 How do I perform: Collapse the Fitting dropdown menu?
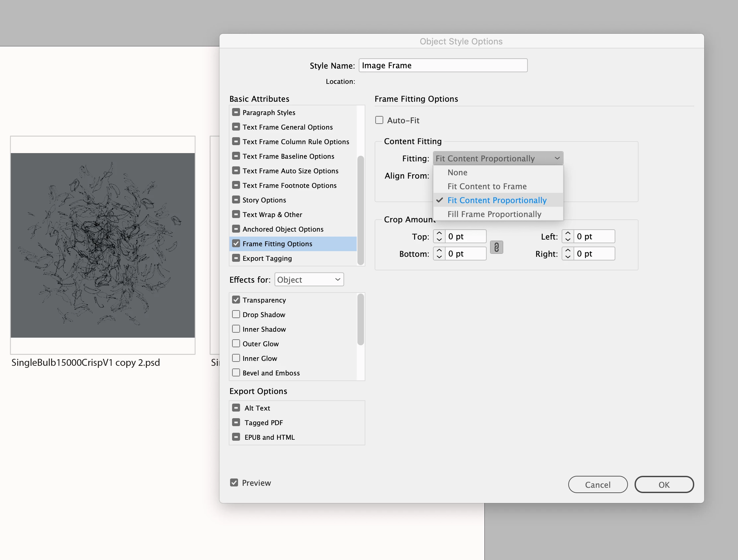click(x=498, y=158)
